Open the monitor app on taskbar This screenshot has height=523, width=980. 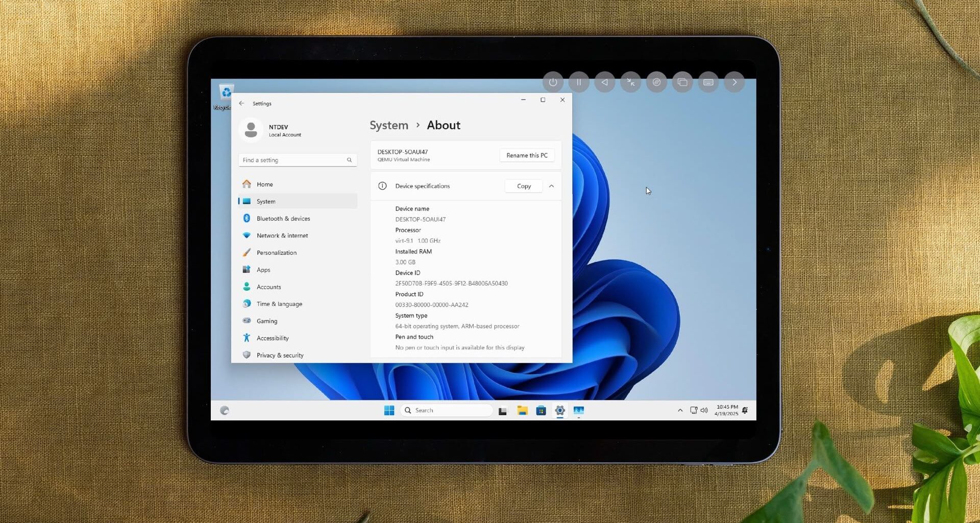point(578,411)
